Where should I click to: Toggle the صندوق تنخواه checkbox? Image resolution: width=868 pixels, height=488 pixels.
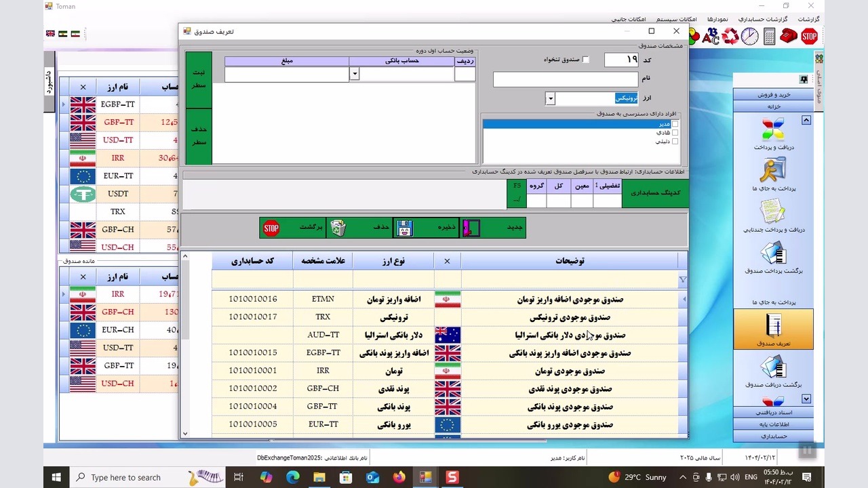586,60
